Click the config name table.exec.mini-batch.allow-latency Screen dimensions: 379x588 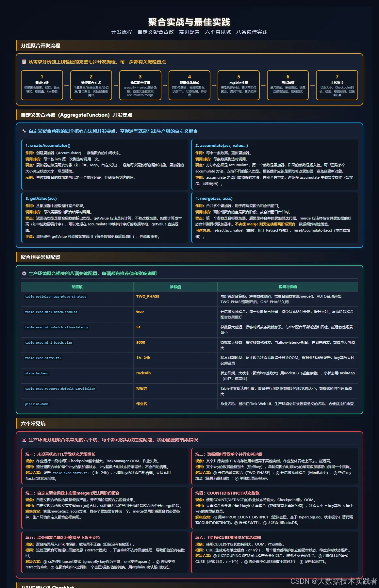tap(57, 327)
